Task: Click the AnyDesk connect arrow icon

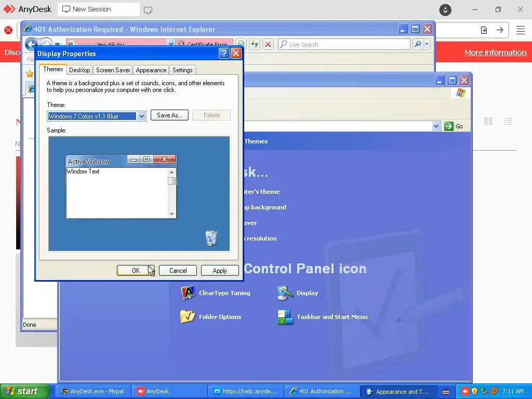Action: 500,30
